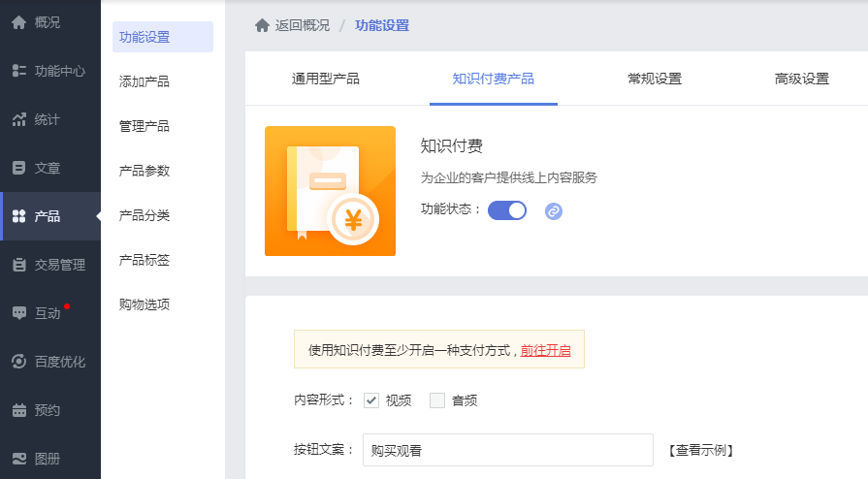Click 返回概况 breadcrumb home link
Screen dimensions: 868x479
(x=292, y=25)
